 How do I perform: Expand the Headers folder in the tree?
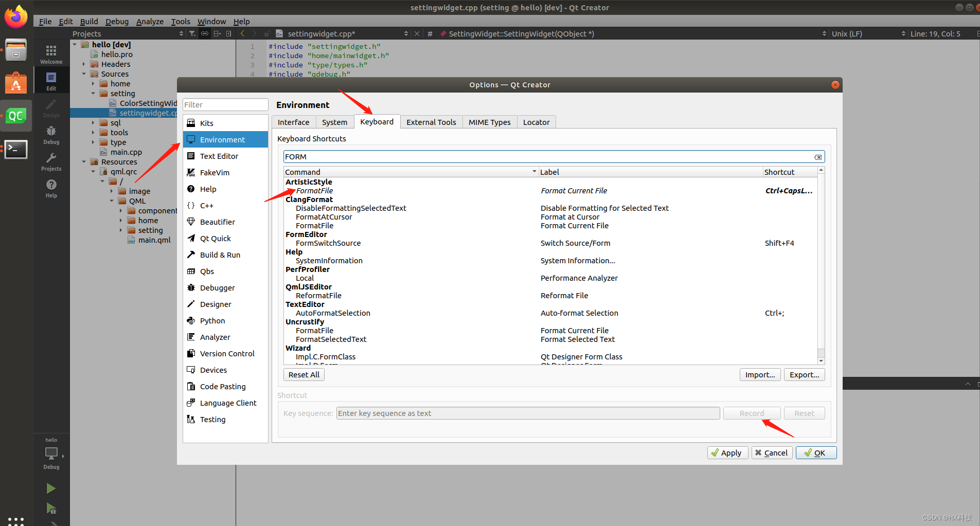point(84,64)
